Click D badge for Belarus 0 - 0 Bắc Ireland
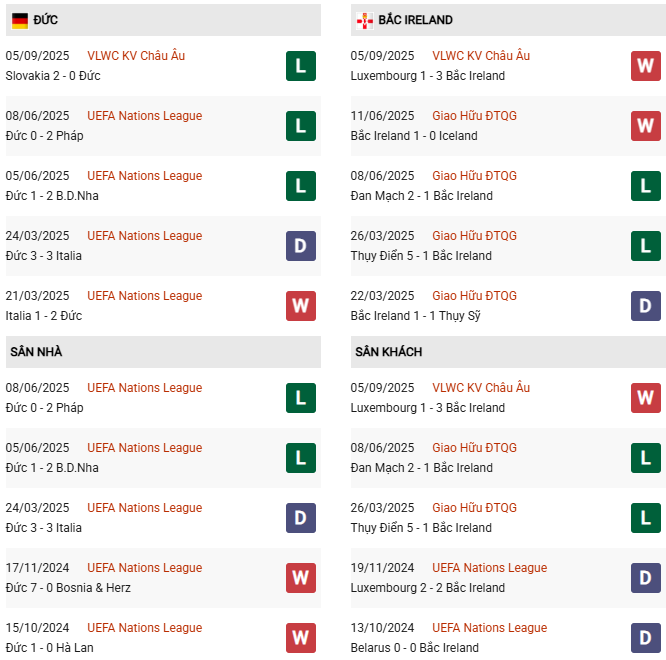This screenshot has height=660, width=666. click(x=645, y=638)
